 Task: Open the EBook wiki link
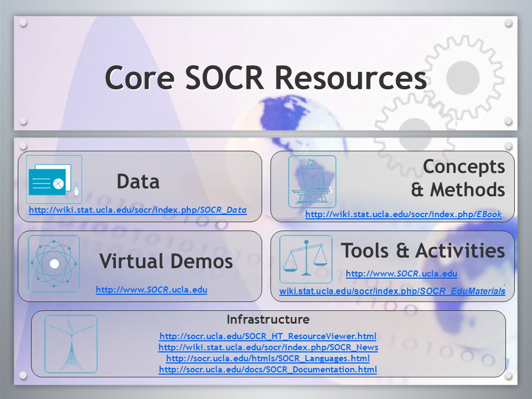pyautogui.click(x=403, y=214)
